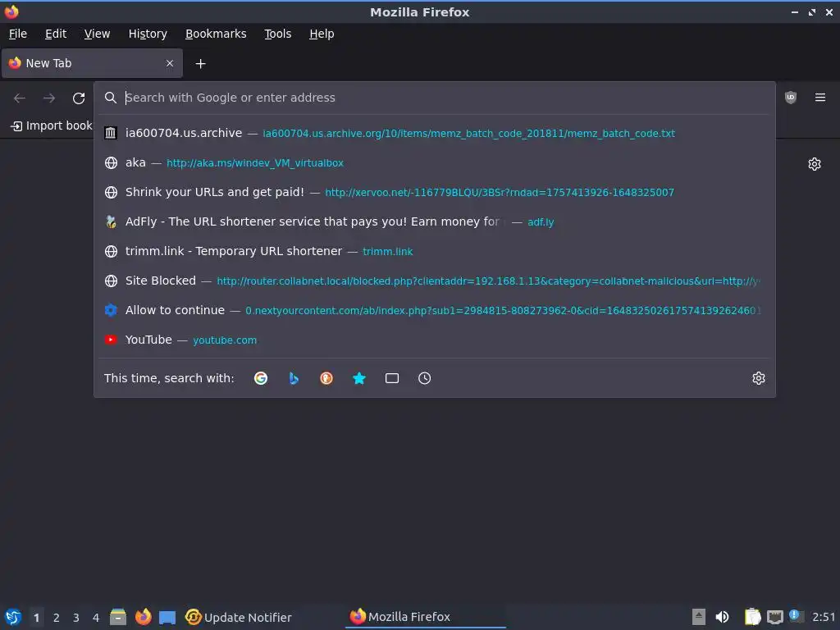This screenshot has width=840, height=630.
Task: Open update notification tray icon
Action: (796, 616)
